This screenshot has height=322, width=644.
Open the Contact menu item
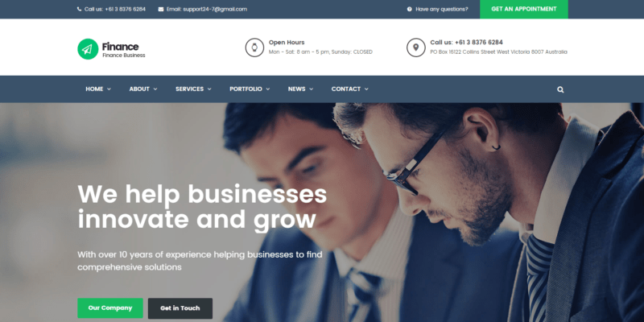pos(350,89)
